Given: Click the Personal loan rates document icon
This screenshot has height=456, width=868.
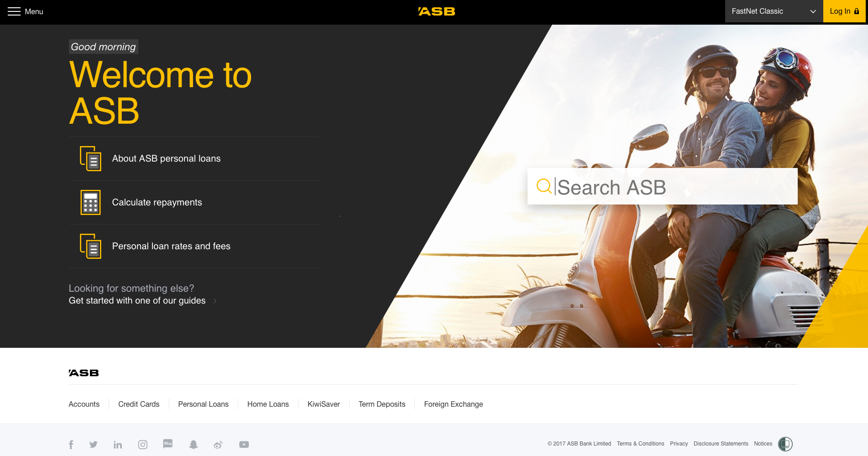Looking at the screenshot, I should coord(91,246).
